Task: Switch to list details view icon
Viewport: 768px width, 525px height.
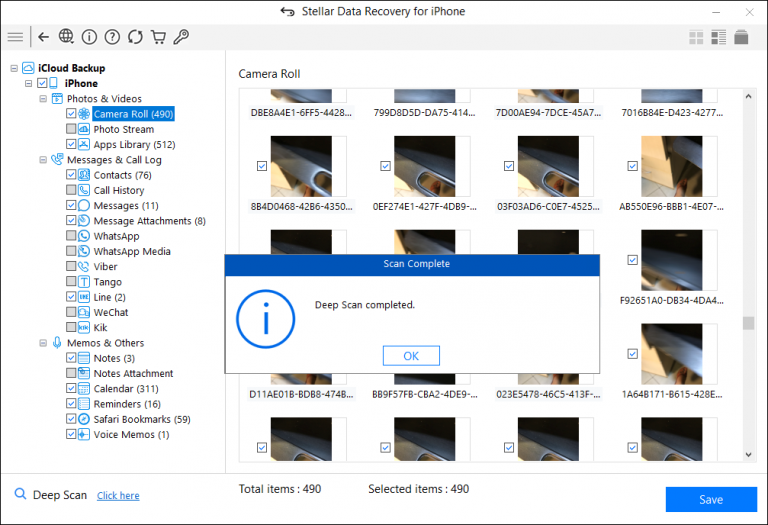Action: point(719,37)
